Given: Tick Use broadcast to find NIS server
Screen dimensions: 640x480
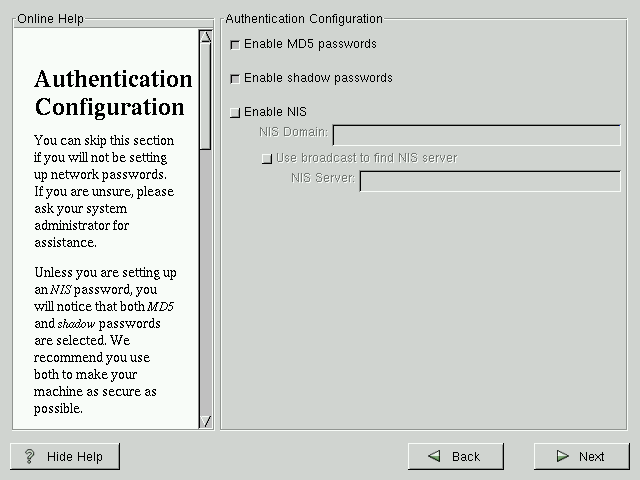Looking at the screenshot, I should pos(266,159).
